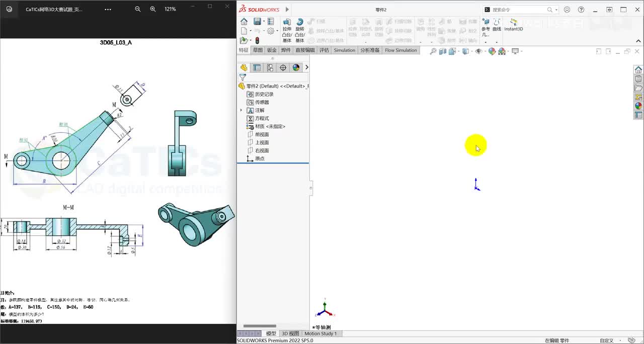Open the Options gear dropdown arrow
The height and width of the screenshot is (344, 644).
click(x=277, y=31)
